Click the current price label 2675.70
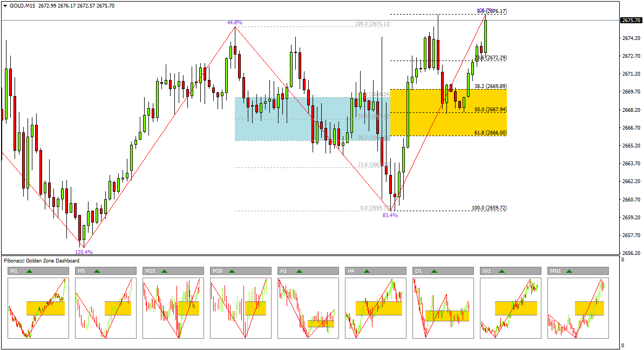The height and width of the screenshot is (350, 644). coord(631,21)
